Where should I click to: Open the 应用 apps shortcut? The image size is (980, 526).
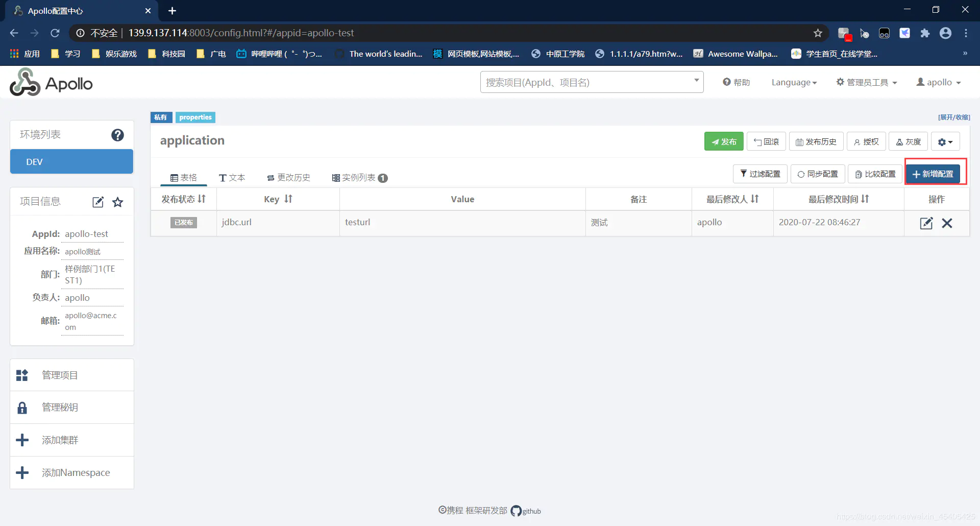pyautogui.click(x=25, y=54)
